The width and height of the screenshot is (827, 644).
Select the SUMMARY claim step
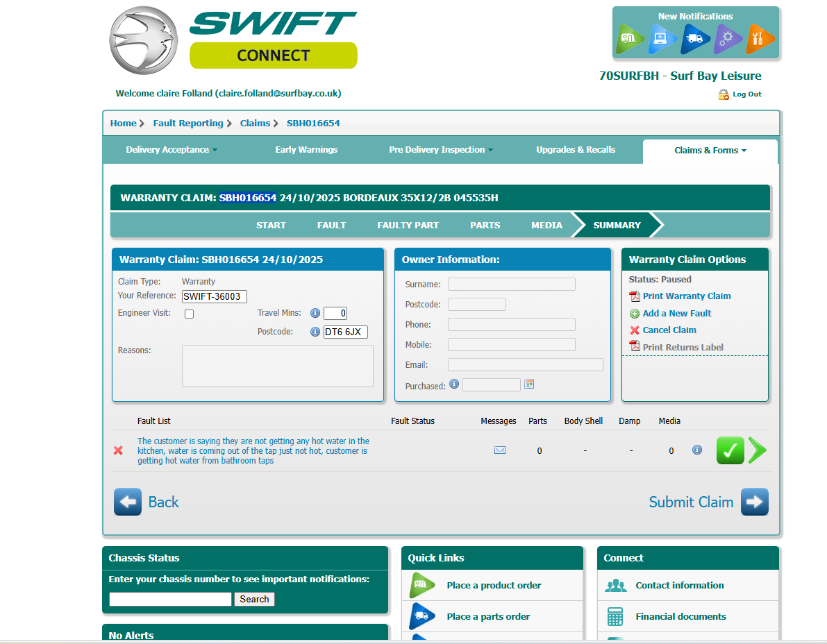tap(617, 225)
